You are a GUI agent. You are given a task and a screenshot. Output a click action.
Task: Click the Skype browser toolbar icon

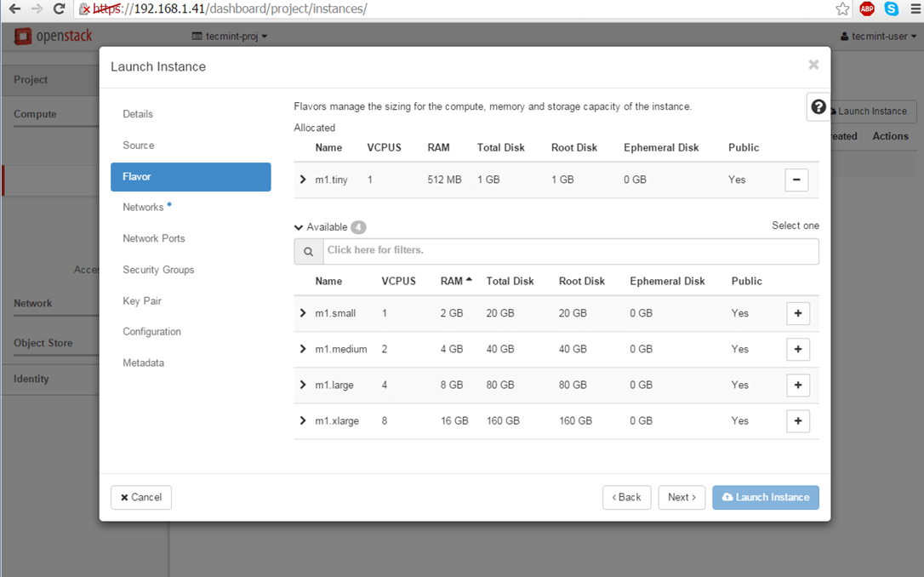(x=891, y=9)
